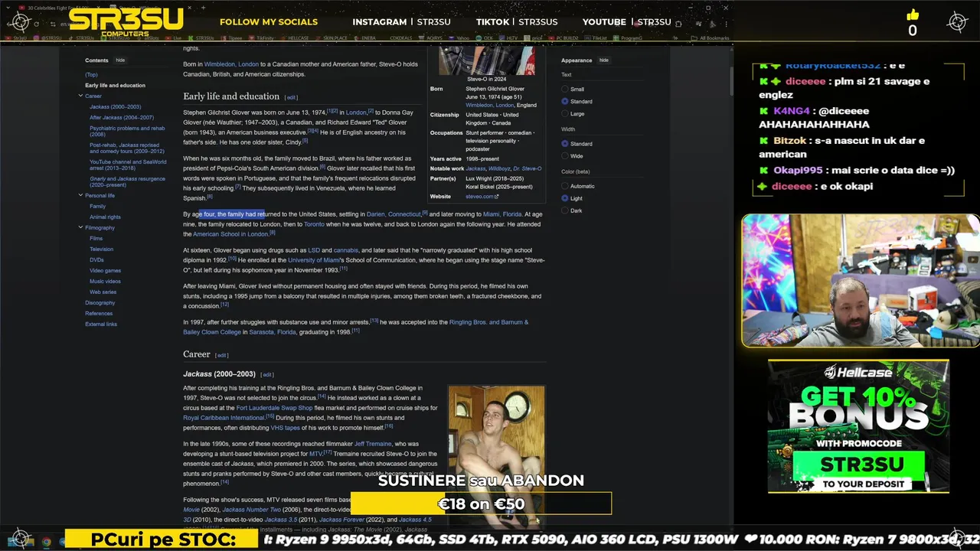Select Standard text size radio button
The width and height of the screenshot is (980, 551).
point(565,101)
